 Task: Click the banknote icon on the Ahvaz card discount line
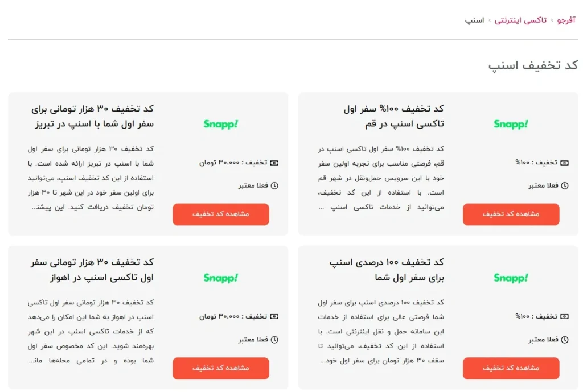pyautogui.click(x=275, y=316)
